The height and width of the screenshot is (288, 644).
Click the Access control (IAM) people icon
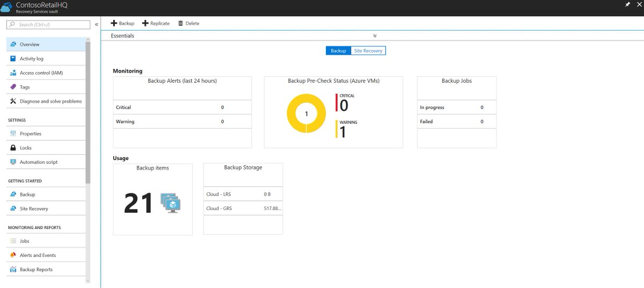coord(13,73)
